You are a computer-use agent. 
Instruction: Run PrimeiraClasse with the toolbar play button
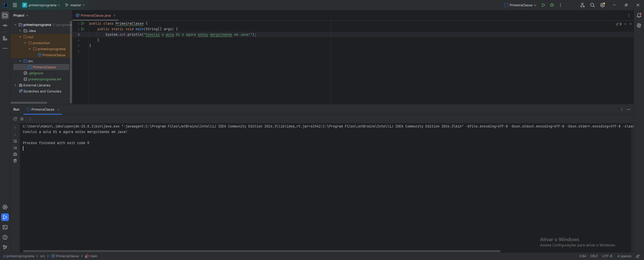click(x=543, y=5)
